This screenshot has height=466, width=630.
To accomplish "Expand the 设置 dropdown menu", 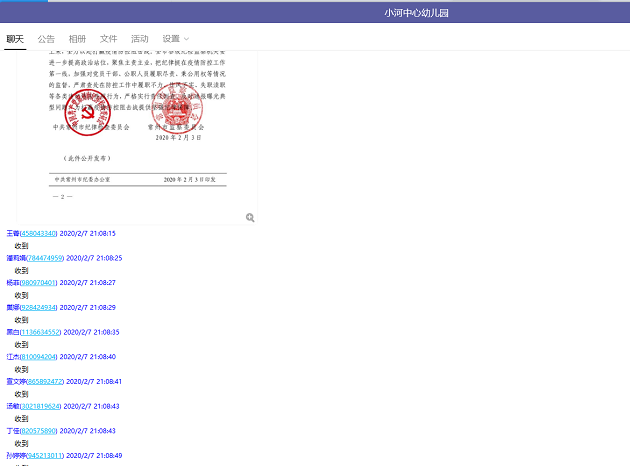I will (x=176, y=39).
